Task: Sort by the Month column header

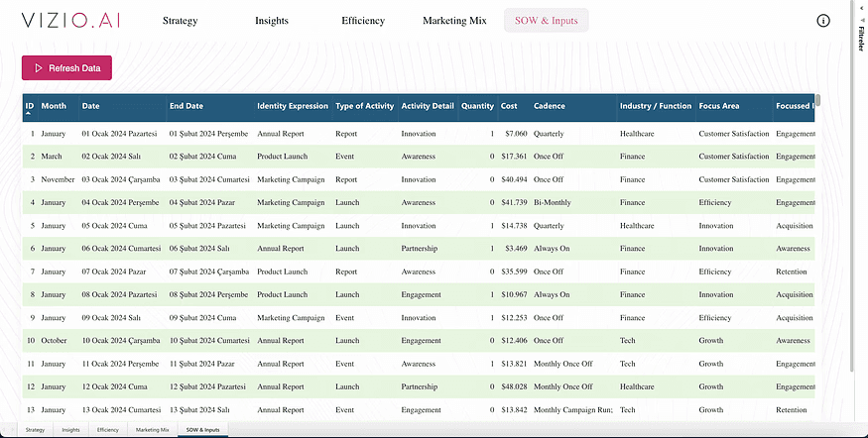Action: (x=54, y=106)
